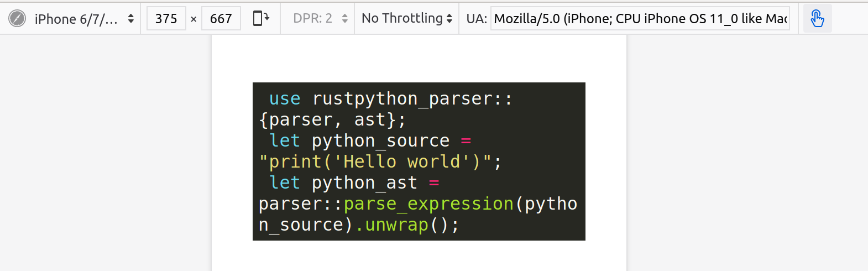The width and height of the screenshot is (868, 271).
Task: Click 'rustpython_parser::' in code block
Action: [412, 98]
